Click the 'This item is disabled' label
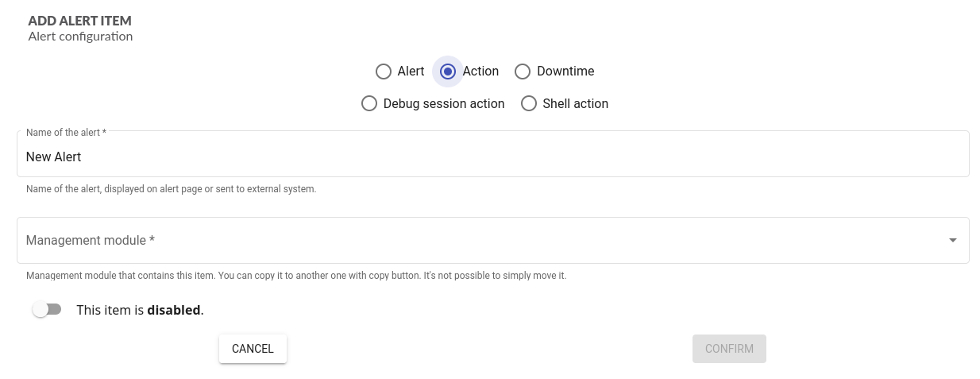Viewport: 980px width, 379px height. (x=140, y=311)
